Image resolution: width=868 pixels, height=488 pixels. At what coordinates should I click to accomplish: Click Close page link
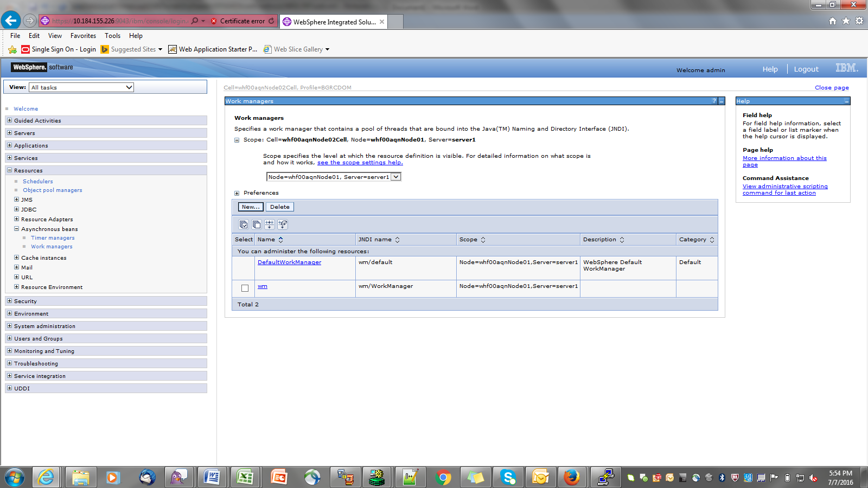pyautogui.click(x=832, y=88)
